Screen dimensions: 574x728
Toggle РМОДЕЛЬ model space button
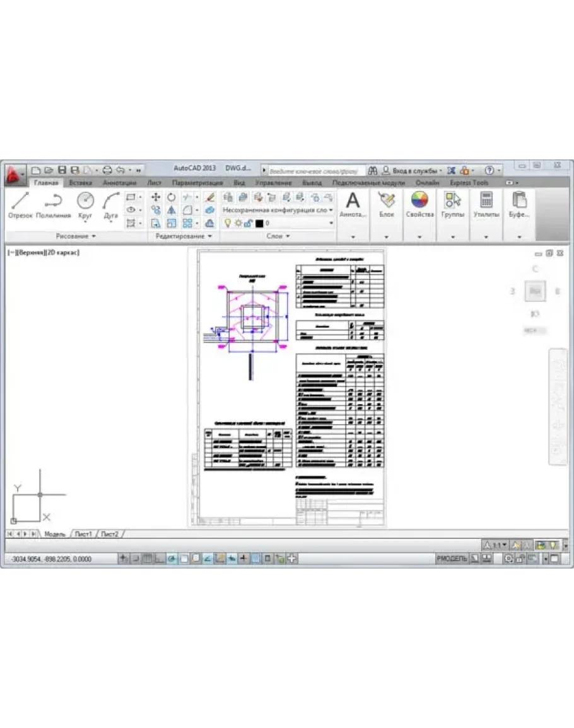pyautogui.click(x=452, y=559)
